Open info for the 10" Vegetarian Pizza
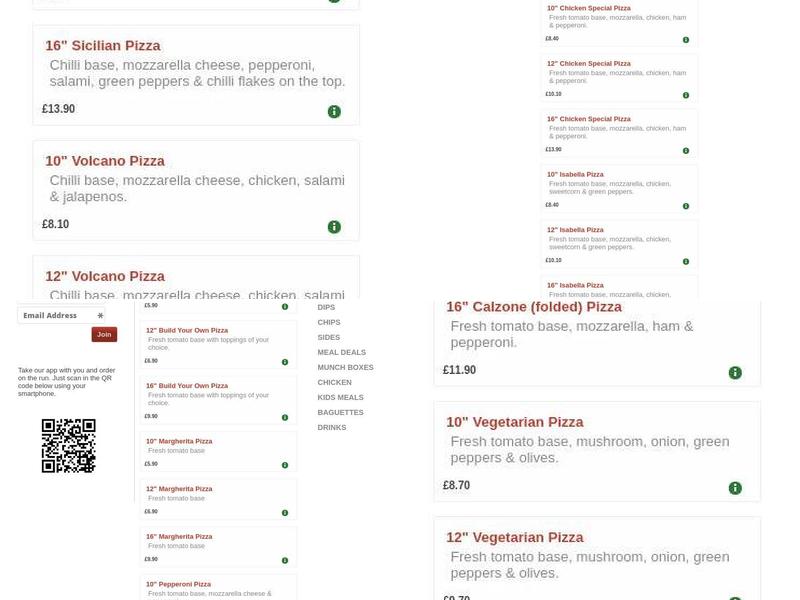The height and width of the screenshot is (600, 800). (x=734, y=487)
